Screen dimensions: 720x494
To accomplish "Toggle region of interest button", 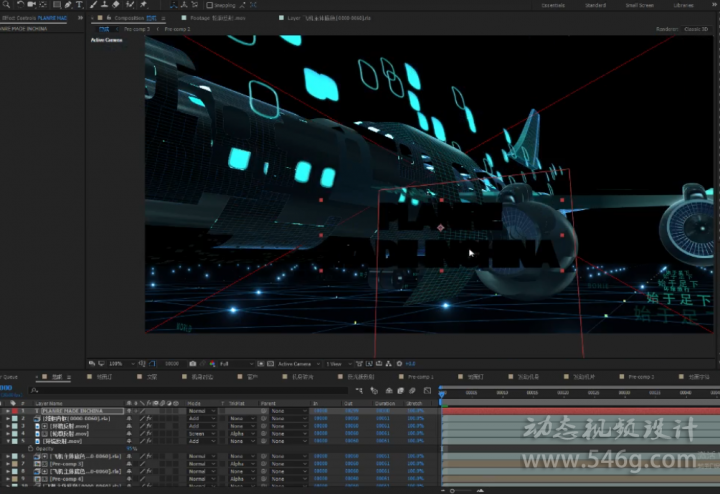I will (x=260, y=364).
